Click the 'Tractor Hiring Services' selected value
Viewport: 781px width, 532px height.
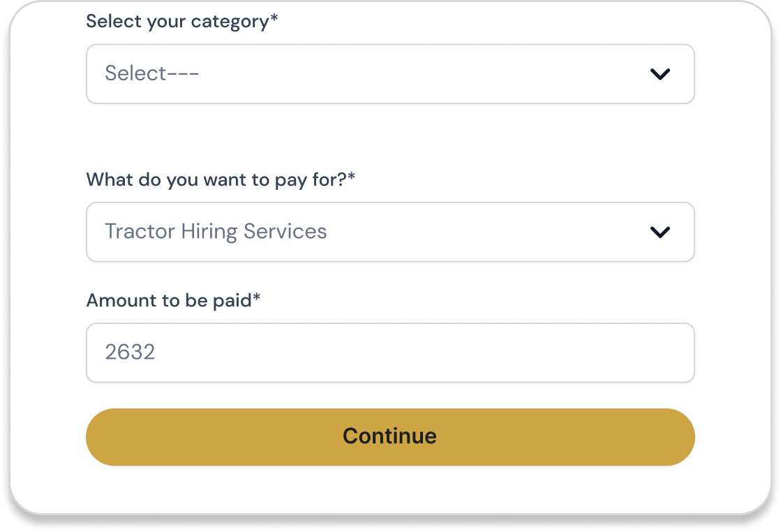216,232
